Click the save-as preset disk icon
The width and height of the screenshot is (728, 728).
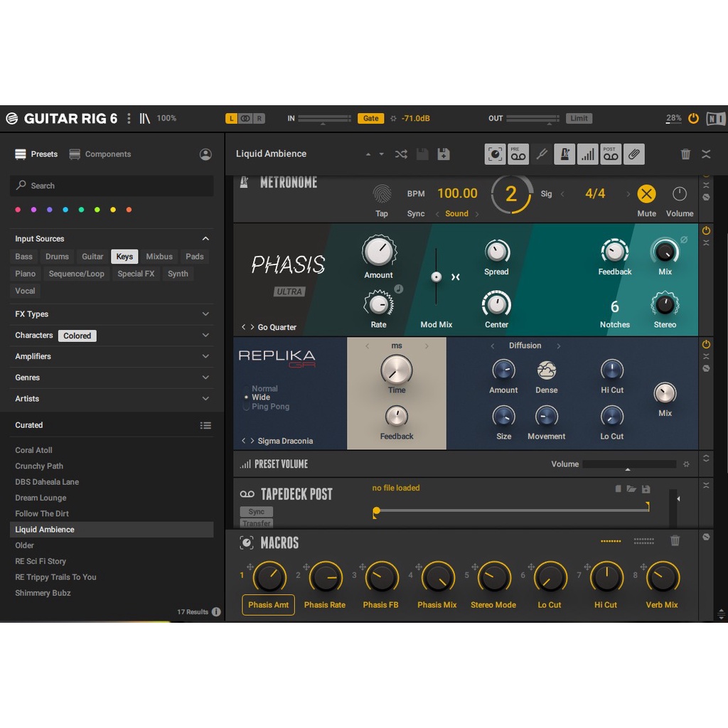coord(444,154)
